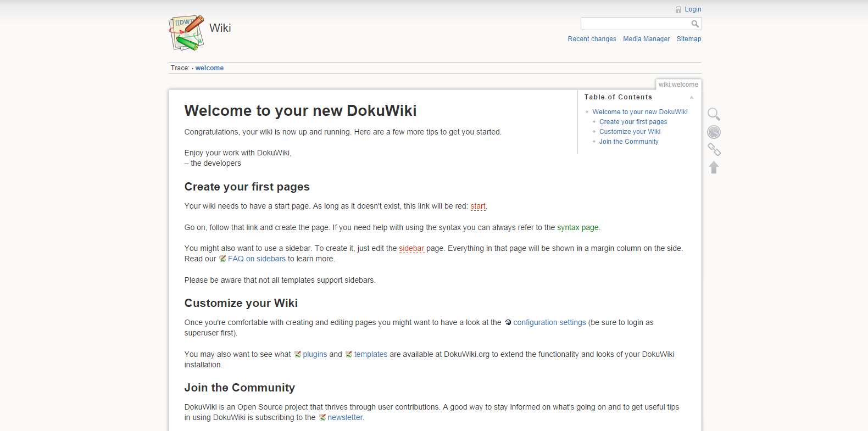Open FAQ on sidebars link

(x=257, y=259)
